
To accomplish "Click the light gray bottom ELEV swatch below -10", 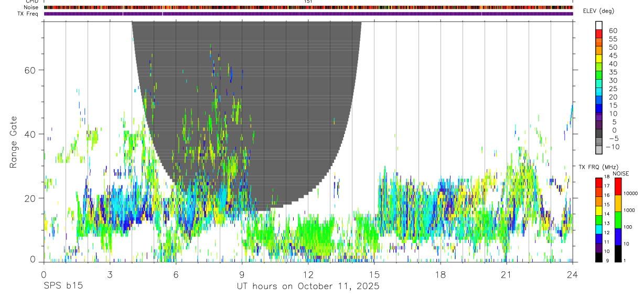I will pyautogui.click(x=599, y=150).
